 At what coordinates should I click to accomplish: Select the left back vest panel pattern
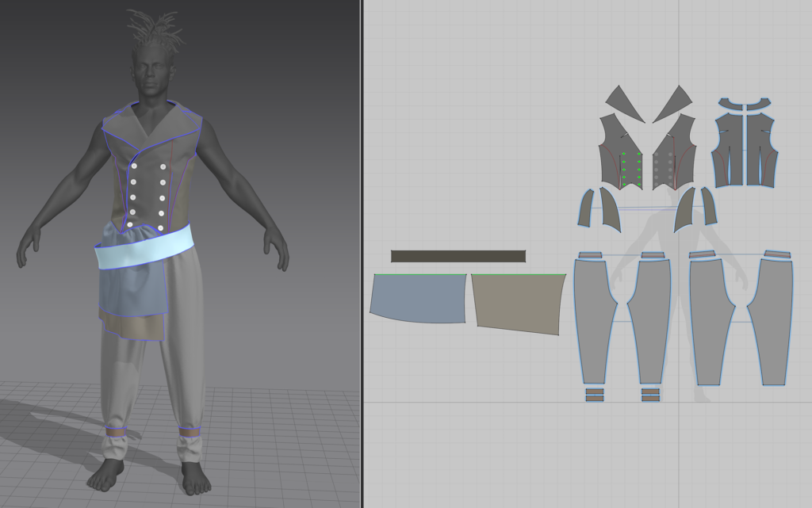coord(728,150)
